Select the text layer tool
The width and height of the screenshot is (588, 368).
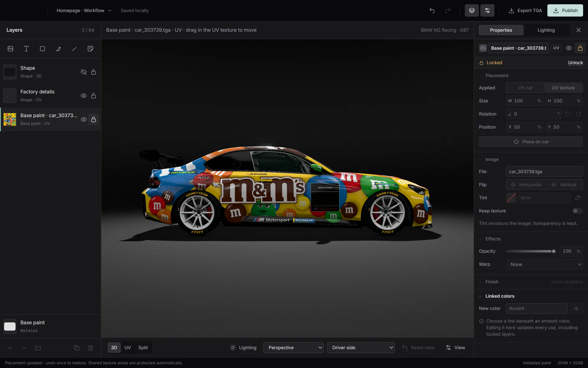(x=26, y=49)
